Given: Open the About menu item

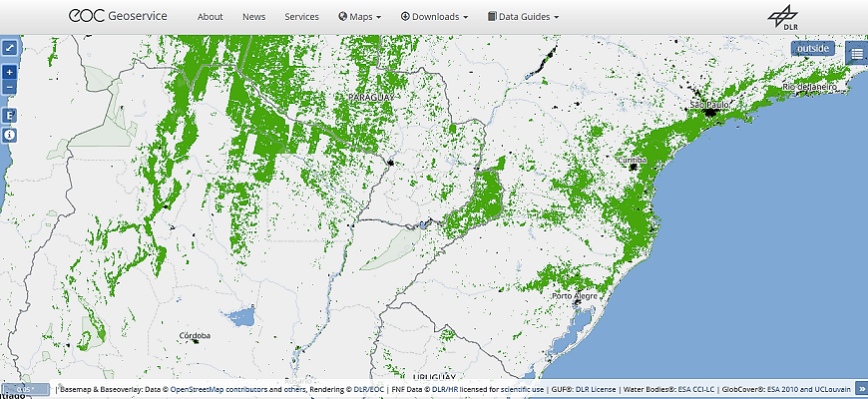Looking at the screenshot, I should coord(210,17).
